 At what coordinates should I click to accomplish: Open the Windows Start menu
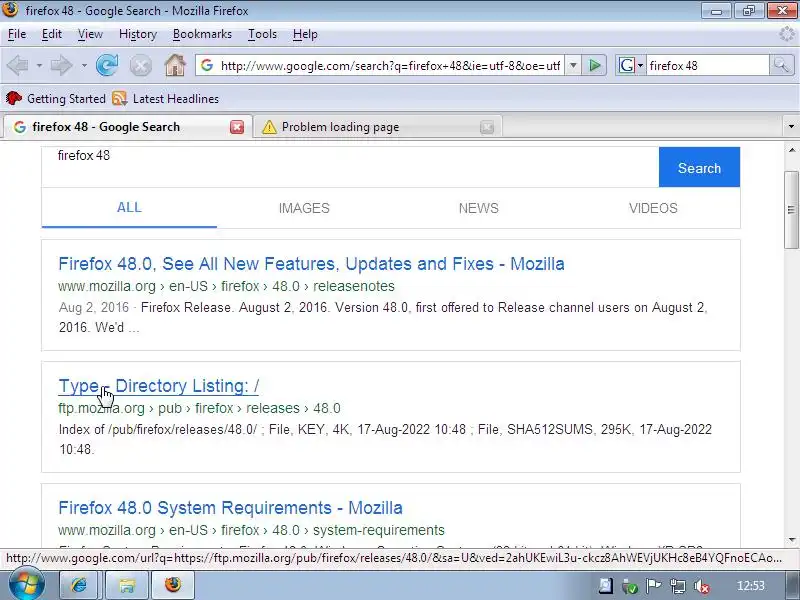pyautogui.click(x=27, y=584)
